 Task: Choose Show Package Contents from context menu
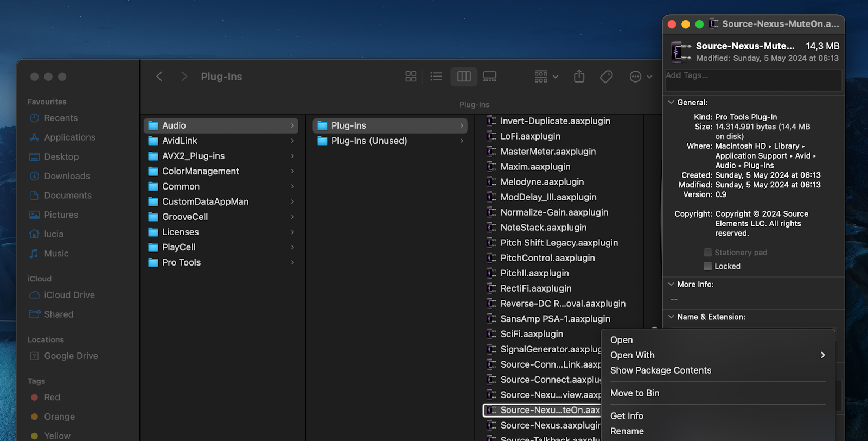[x=660, y=370]
